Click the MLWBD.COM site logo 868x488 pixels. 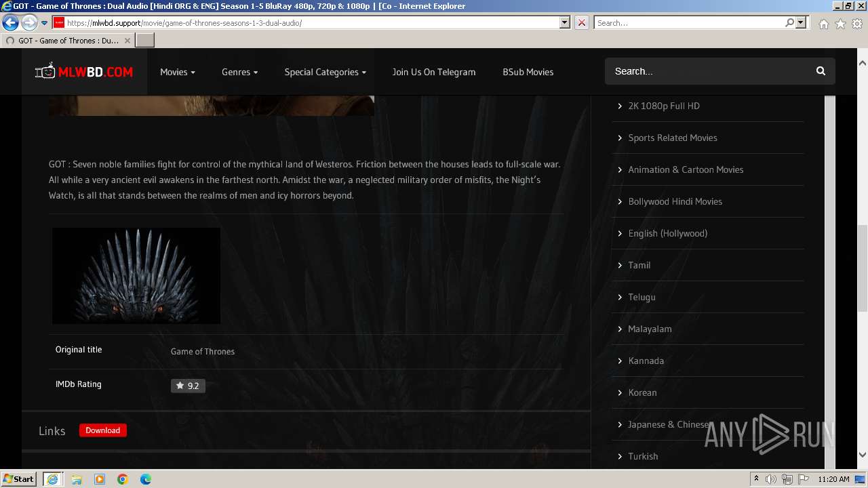tap(84, 71)
